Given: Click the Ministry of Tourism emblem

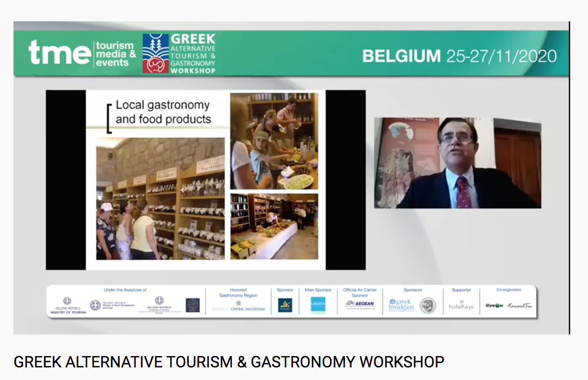Looking at the screenshot, I should (x=67, y=304).
